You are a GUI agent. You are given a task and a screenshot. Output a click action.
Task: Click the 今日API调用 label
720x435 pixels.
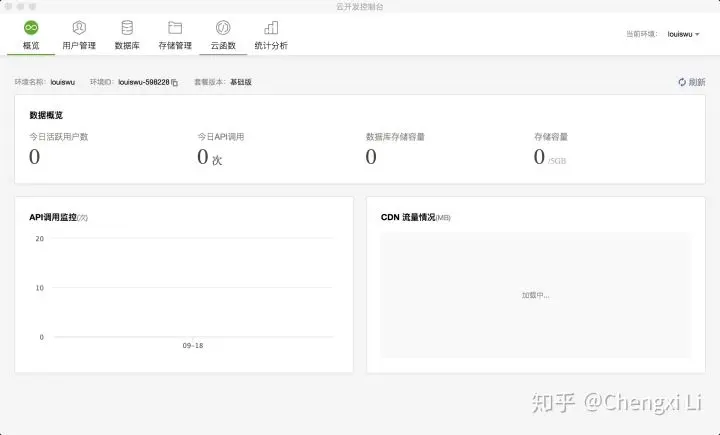pos(221,137)
